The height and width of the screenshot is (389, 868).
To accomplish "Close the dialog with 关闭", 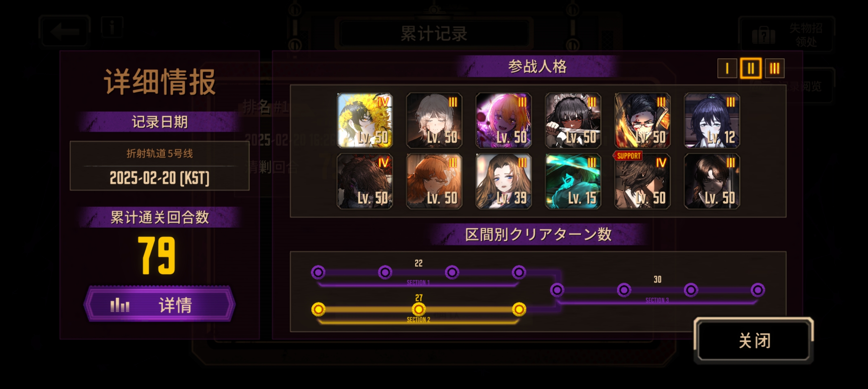I will coord(754,340).
